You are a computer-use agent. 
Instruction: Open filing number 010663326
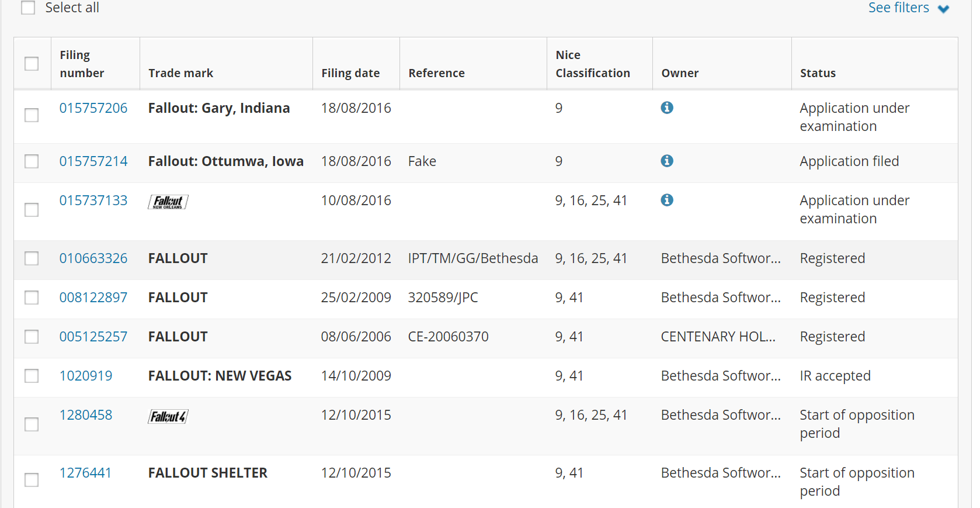[x=93, y=258]
